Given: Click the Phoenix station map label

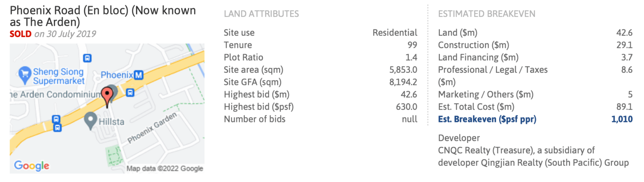Looking at the screenshot, I should point(117,75).
